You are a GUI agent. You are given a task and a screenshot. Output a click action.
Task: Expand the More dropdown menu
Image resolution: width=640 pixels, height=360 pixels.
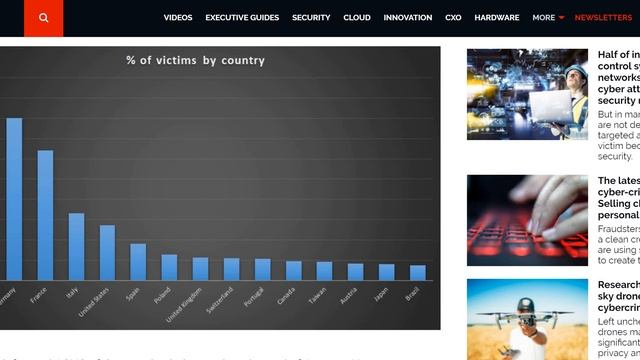[548, 18]
